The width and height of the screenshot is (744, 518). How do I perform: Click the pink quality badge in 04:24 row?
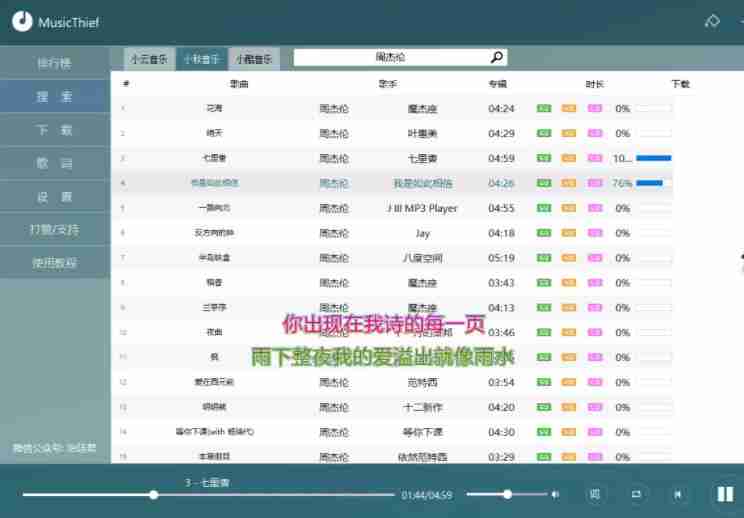point(595,108)
